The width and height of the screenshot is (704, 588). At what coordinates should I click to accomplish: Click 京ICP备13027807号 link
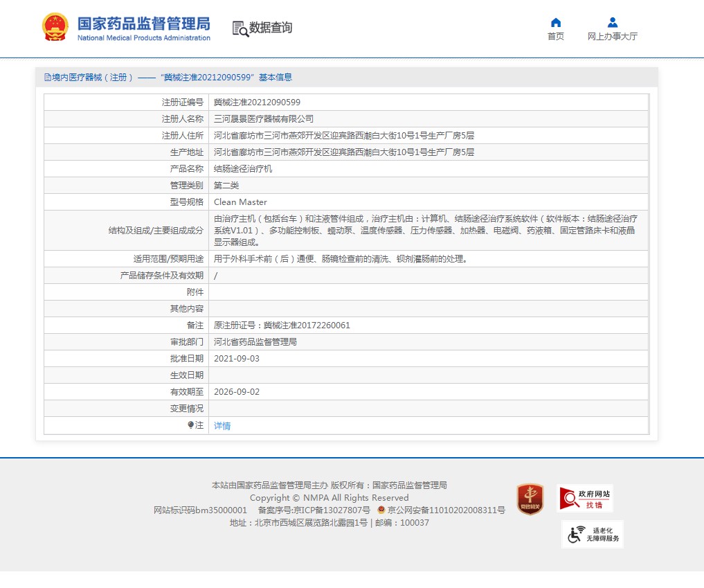(332, 510)
